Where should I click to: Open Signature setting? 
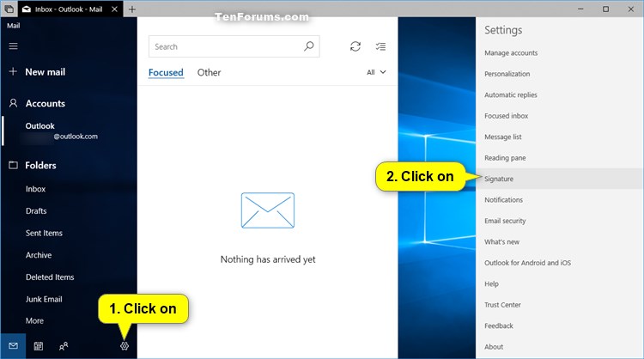pos(560,179)
